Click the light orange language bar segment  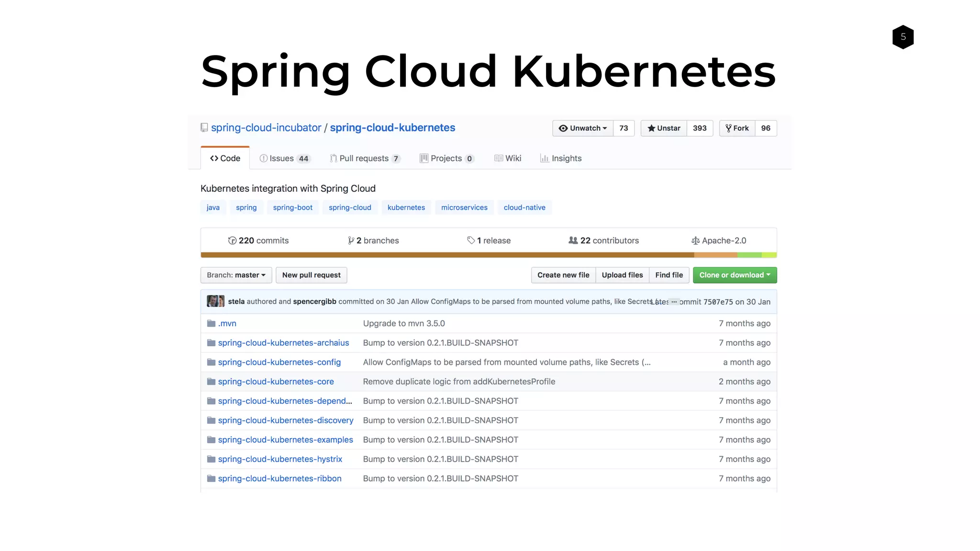(716, 255)
